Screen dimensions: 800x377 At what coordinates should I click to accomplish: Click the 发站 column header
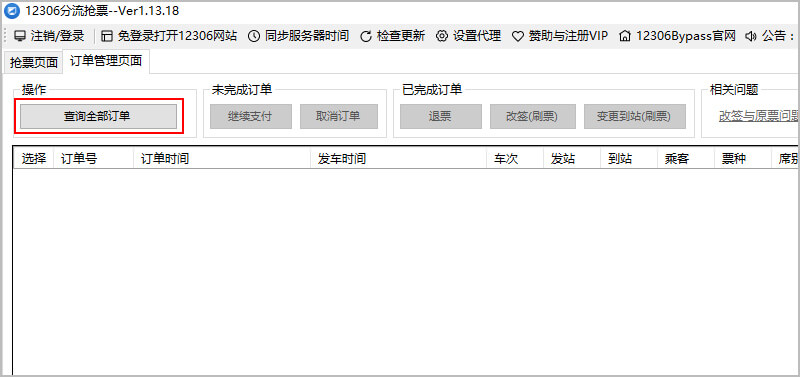(x=572, y=159)
